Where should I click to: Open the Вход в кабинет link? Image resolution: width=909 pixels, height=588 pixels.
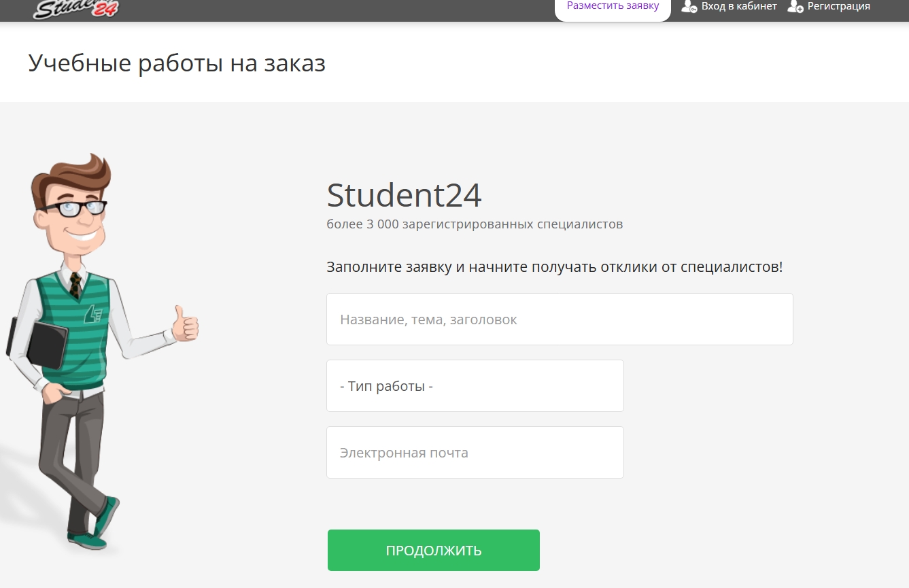[x=738, y=7]
